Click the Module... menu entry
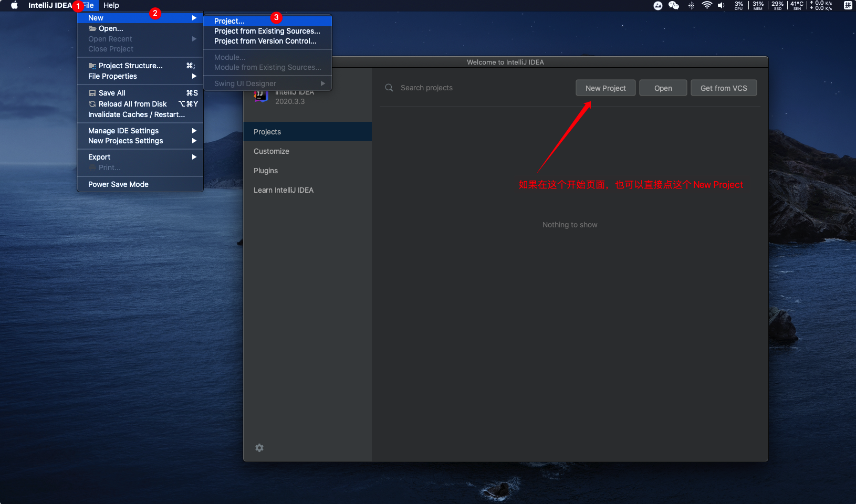Viewport: 856px width, 504px height. (268, 57)
